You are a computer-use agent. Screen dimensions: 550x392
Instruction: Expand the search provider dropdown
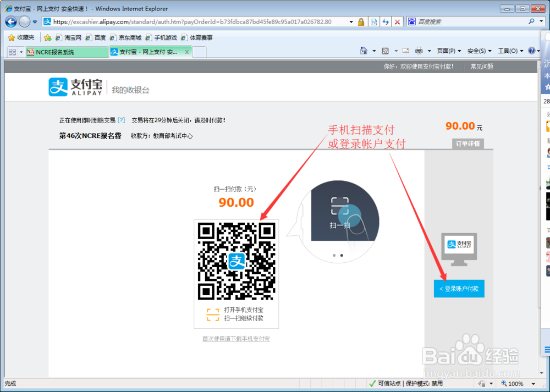(x=541, y=21)
